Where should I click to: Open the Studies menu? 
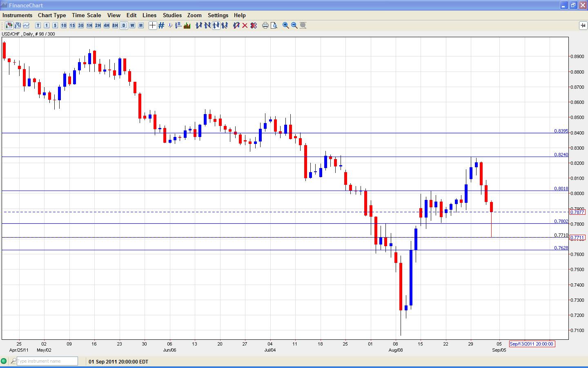172,15
